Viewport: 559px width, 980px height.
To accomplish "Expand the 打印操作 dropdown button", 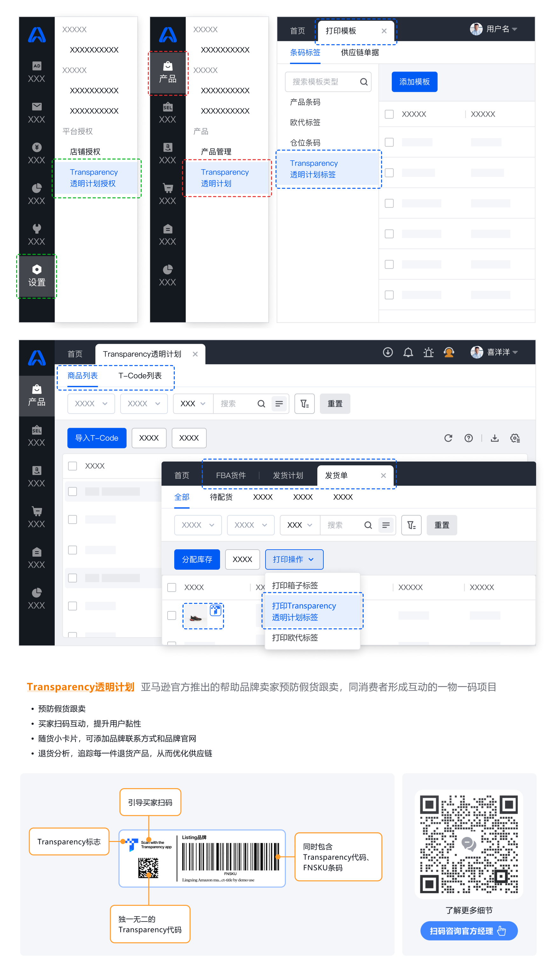I will click(x=294, y=560).
